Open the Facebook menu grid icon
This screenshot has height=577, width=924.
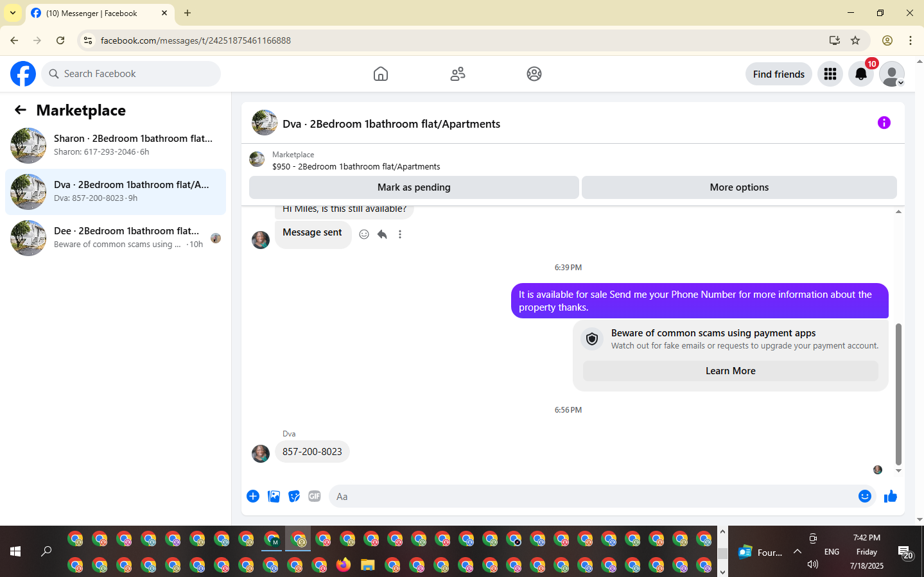pos(830,74)
